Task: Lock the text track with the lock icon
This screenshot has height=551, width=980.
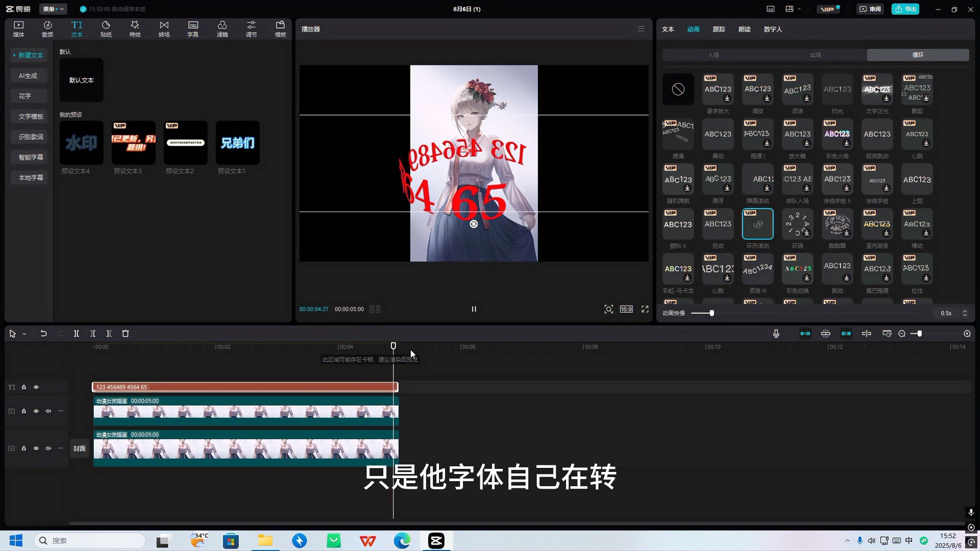Action: point(24,387)
